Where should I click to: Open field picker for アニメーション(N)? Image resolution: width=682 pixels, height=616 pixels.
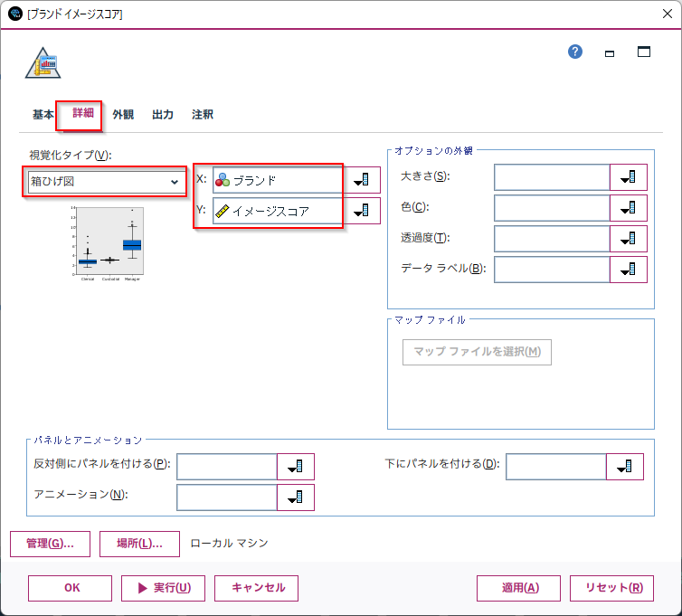[296, 498]
